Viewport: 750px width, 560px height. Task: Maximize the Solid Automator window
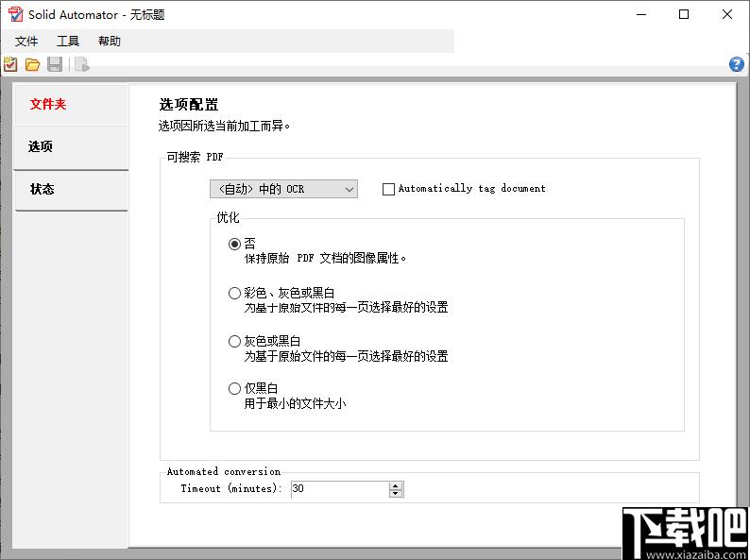(x=684, y=14)
